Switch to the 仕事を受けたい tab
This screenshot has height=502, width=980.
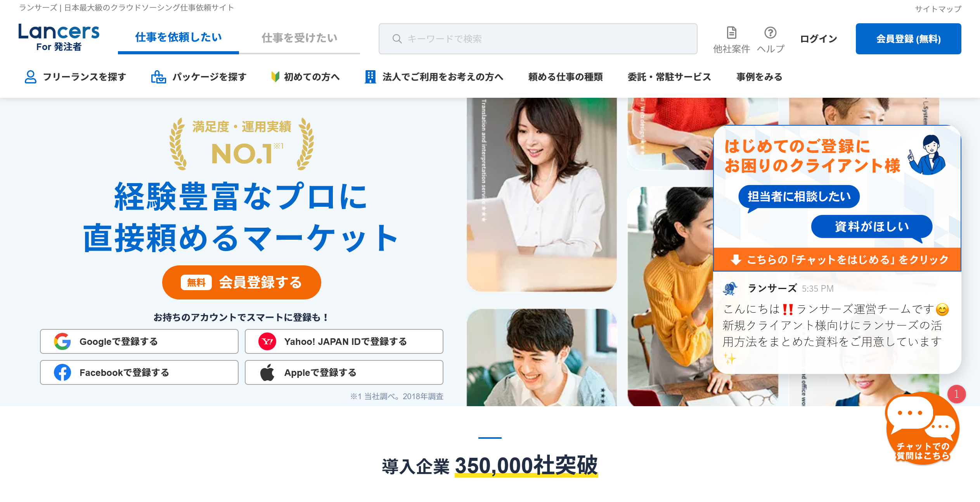click(300, 38)
